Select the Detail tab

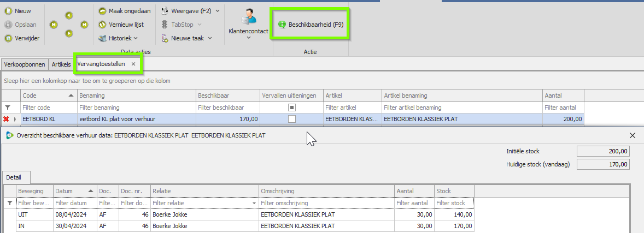pyautogui.click(x=16, y=178)
